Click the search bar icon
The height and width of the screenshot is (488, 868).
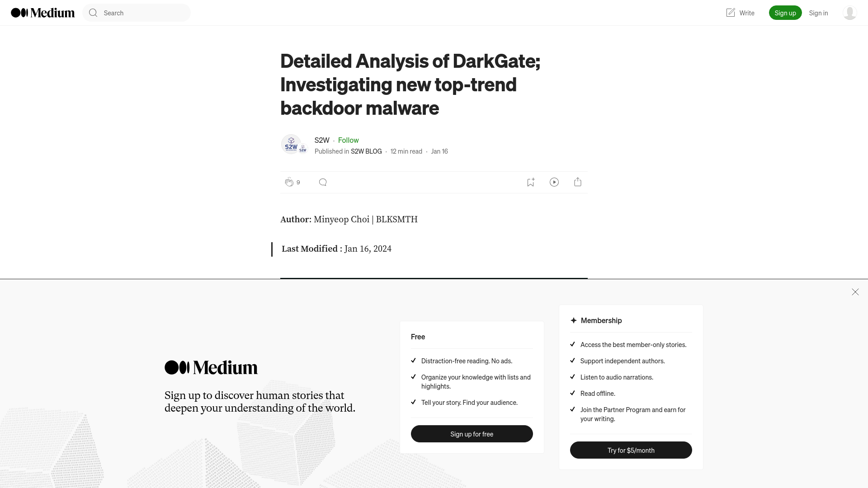click(x=93, y=13)
